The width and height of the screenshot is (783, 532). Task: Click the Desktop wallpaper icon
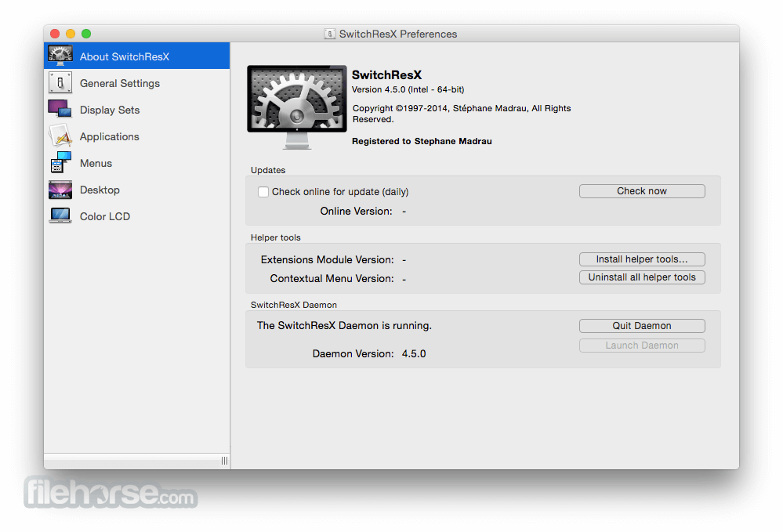pos(60,190)
